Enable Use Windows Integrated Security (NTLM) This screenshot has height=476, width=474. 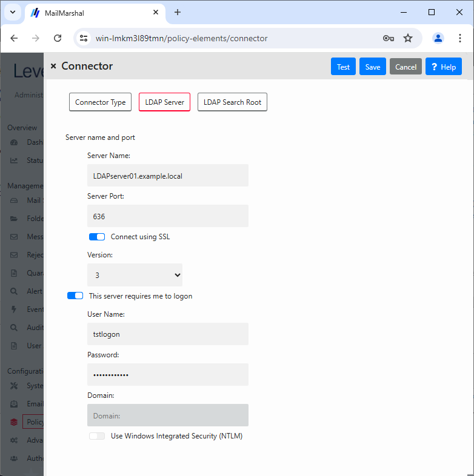(97, 436)
